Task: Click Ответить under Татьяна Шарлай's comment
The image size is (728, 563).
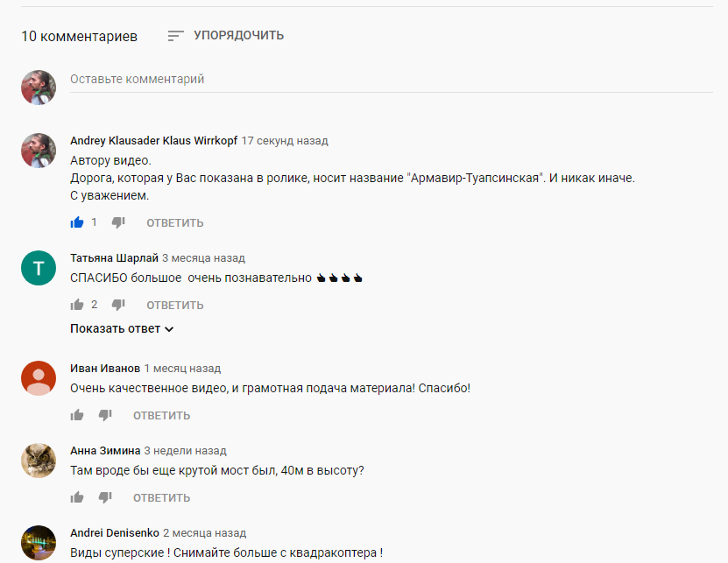Action: pos(175,306)
